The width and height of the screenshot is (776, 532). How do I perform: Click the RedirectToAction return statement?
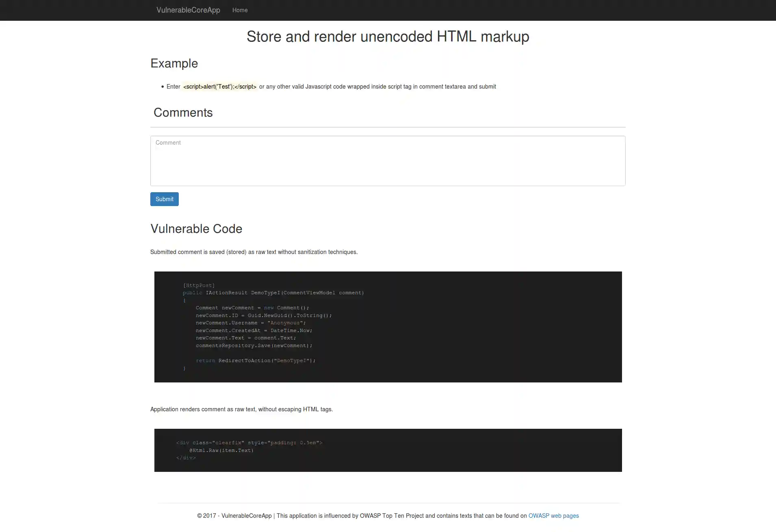point(256,360)
